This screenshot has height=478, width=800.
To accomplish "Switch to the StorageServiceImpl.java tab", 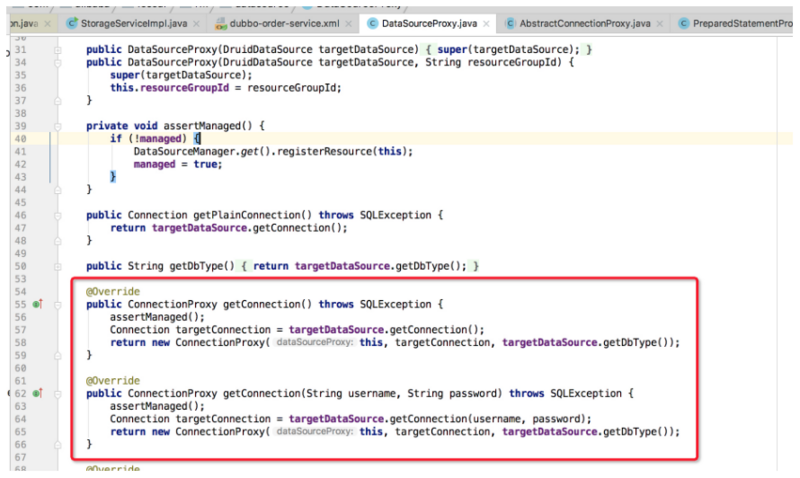I will (134, 23).
